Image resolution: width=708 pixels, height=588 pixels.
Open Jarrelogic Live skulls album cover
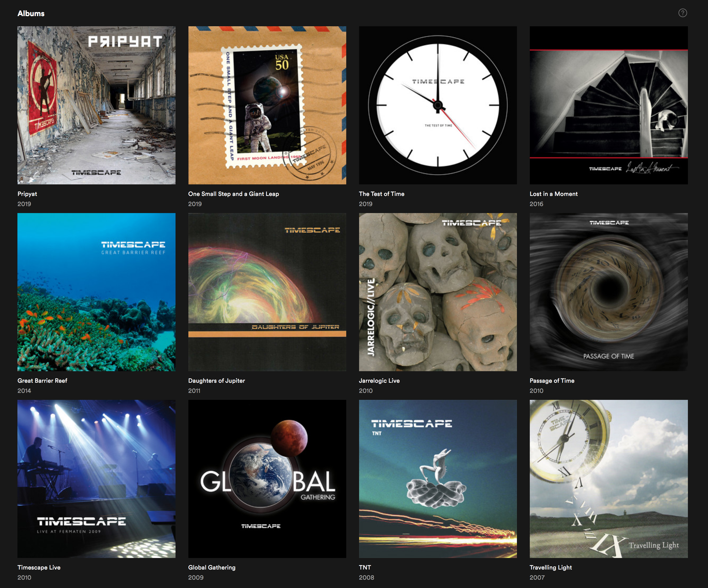438,292
